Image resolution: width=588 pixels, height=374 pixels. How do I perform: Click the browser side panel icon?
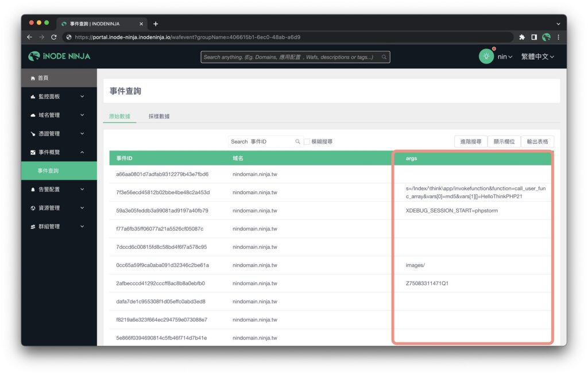(x=534, y=37)
